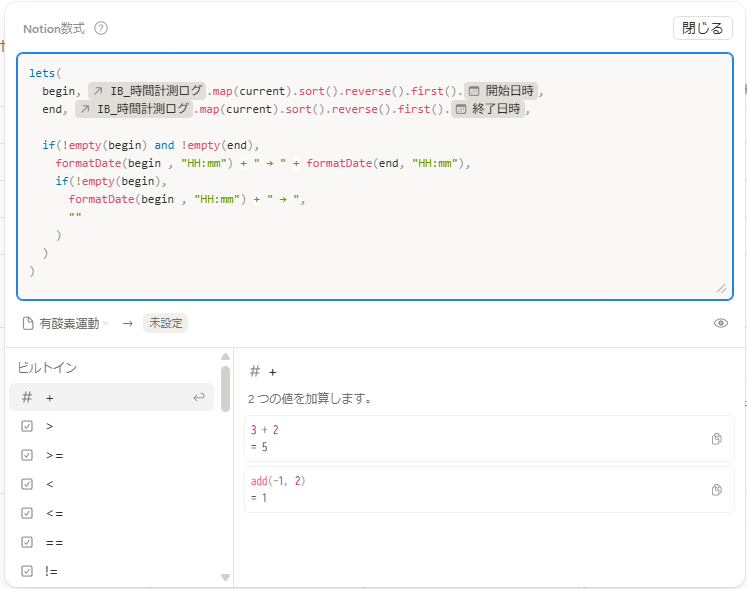Copy the '3 + 2' example
747x589 pixels.
(716, 438)
